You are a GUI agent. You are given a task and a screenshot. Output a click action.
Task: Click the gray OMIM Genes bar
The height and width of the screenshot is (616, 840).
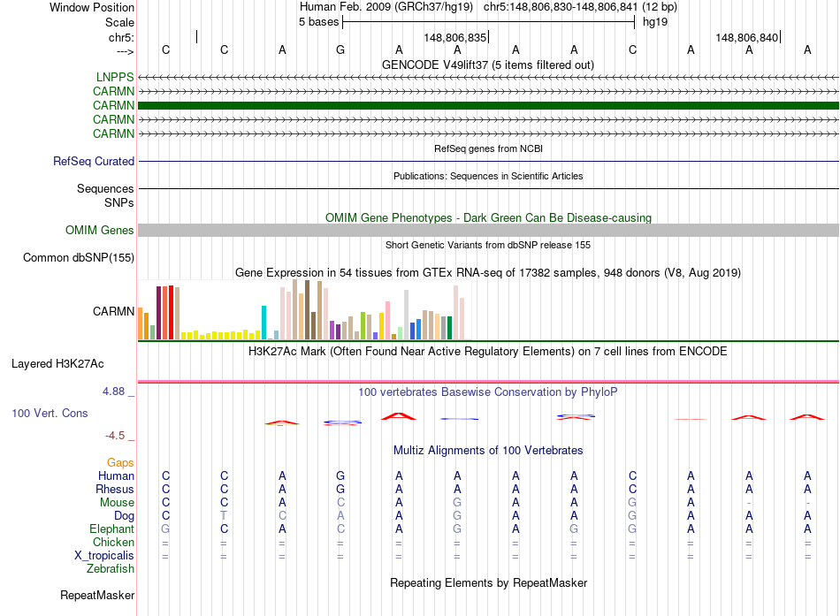tap(488, 231)
